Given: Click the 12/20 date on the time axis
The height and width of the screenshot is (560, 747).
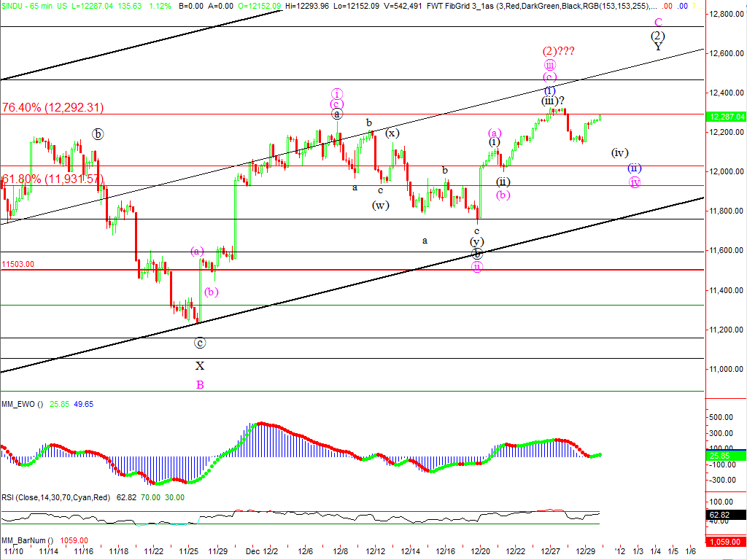Looking at the screenshot, I should click(480, 552).
